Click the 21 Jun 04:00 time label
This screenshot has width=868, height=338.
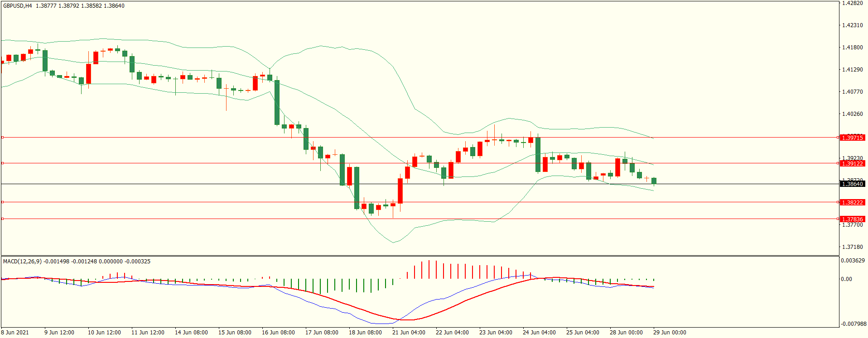pos(409,333)
